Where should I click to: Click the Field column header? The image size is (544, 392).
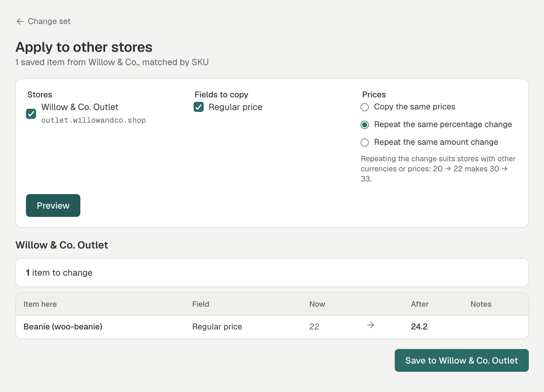(x=201, y=304)
